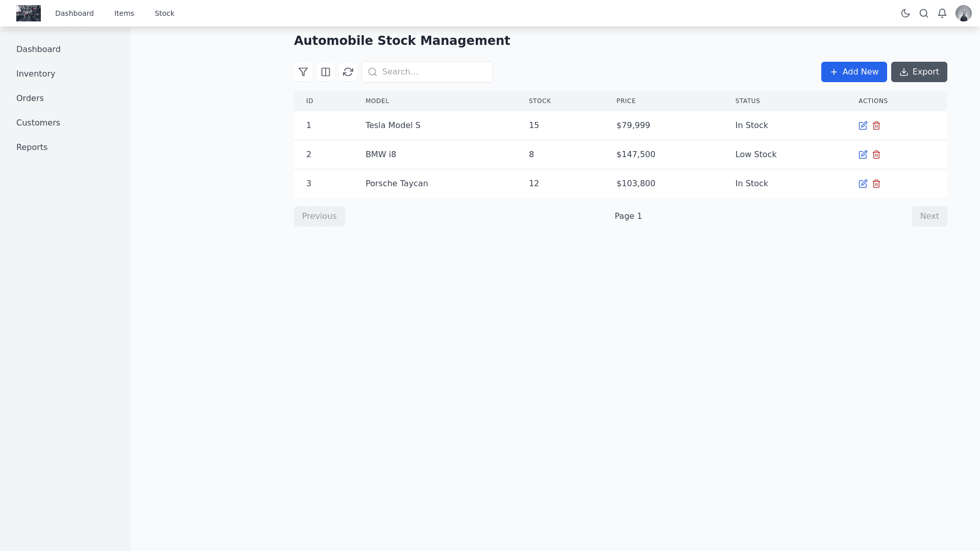Go to Inventory in sidebar
Viewport: 980px width, 551px height.
click(36, 73)
